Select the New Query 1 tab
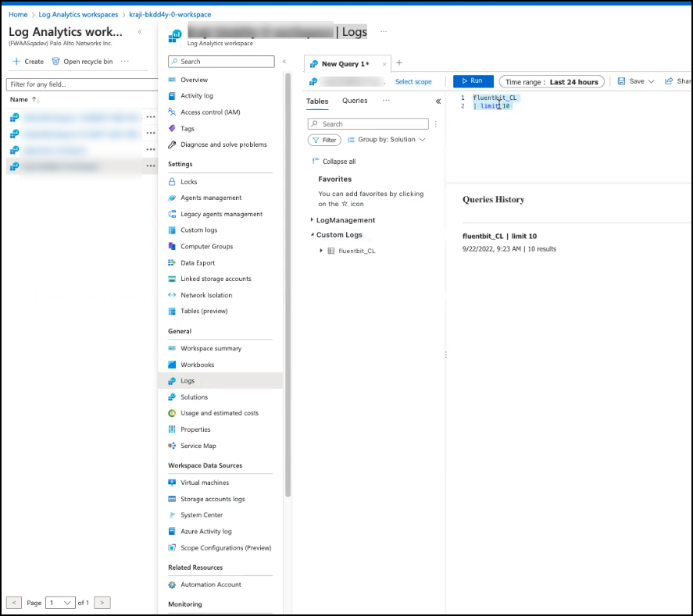693x616 pixels. point(345,64)
